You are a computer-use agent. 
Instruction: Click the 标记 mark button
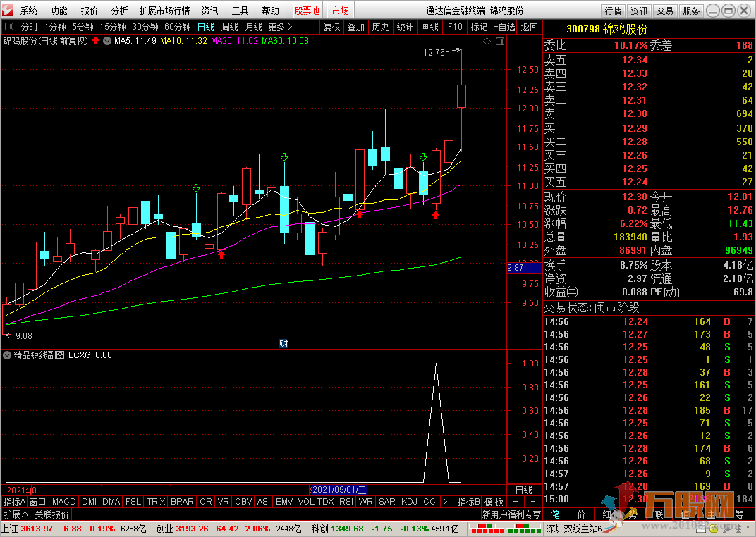pyautogui.click(x=480, y=27)
